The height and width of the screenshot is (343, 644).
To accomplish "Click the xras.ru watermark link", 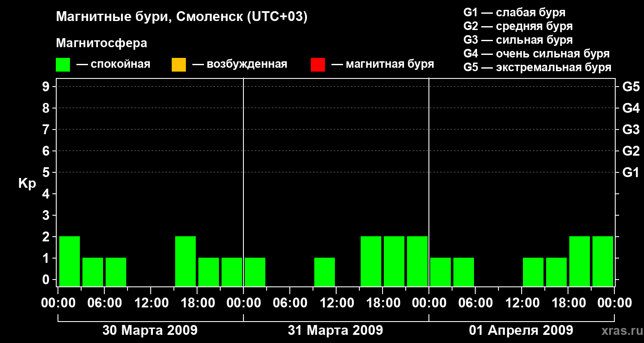I will [x=620, y=331].
